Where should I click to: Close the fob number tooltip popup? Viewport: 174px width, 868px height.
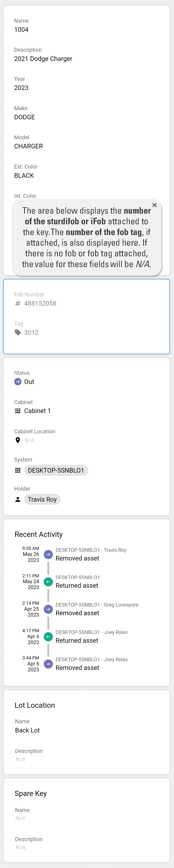(154, 205)
